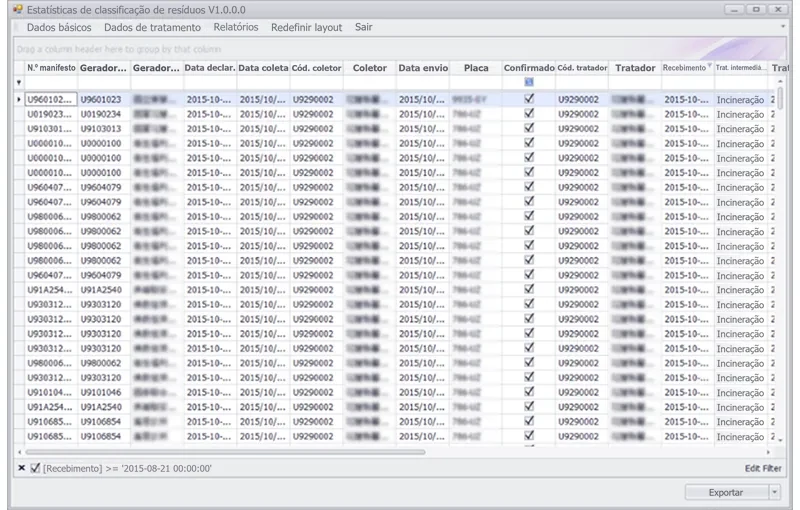This screenshot has height=510, width=800.
Task: Sort by the Data declar. column header
Action: tap(210, 68)
